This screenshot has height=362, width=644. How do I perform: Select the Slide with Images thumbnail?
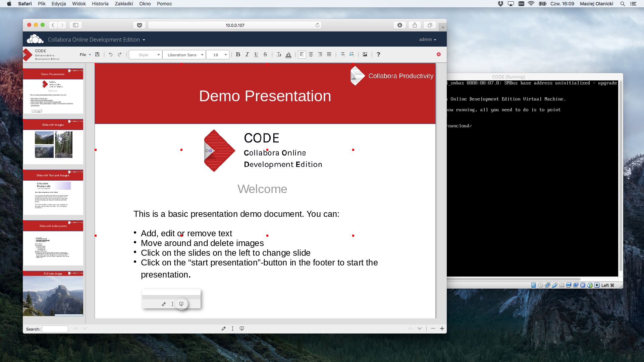[x=53, y=141]
